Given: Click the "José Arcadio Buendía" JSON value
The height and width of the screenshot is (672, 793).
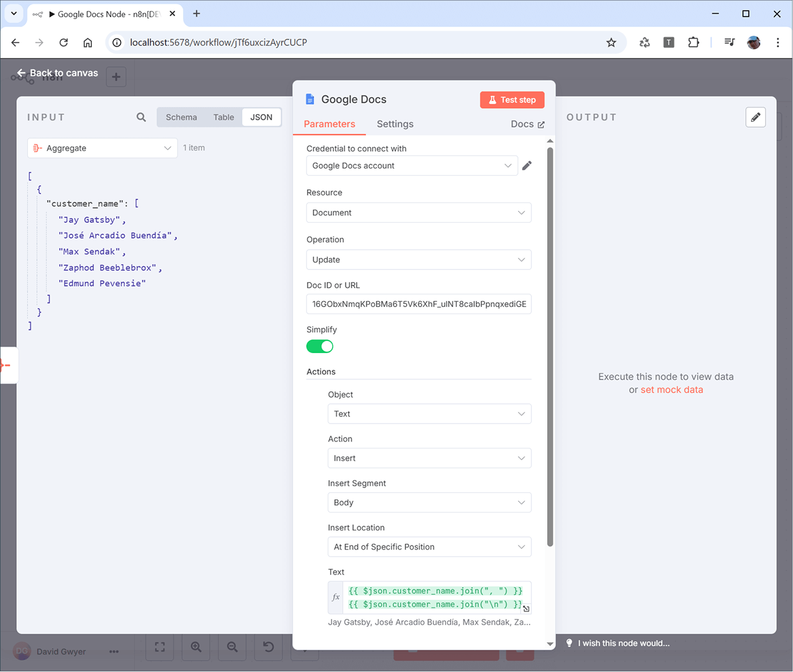Looking at the screenshot, I should pyautogui.click(x=115, y=235).
